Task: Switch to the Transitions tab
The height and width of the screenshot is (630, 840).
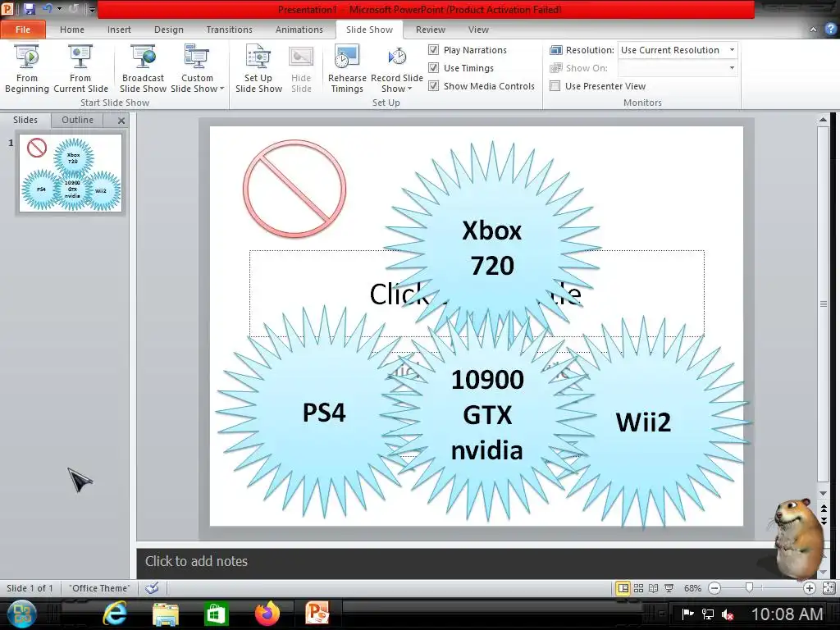Action: coord(230,30)
